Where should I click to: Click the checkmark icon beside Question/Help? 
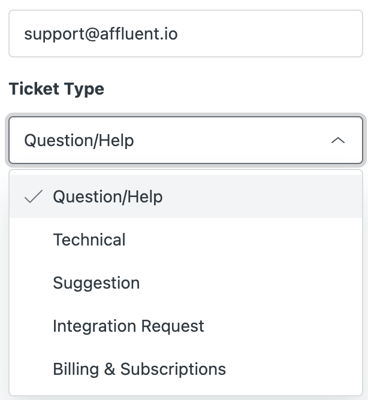coord(33,197)
